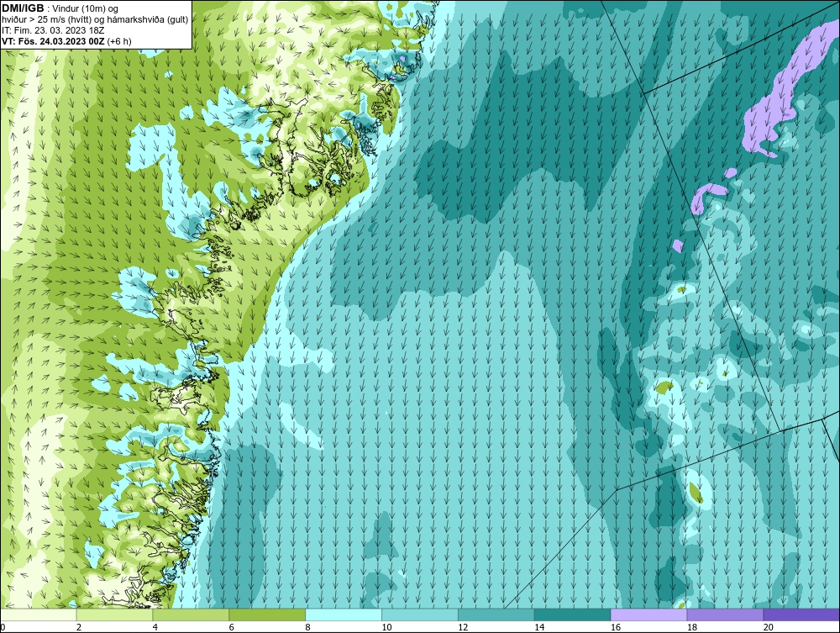Pick the 12–14 m/s teal legend color

coord(496,615)
